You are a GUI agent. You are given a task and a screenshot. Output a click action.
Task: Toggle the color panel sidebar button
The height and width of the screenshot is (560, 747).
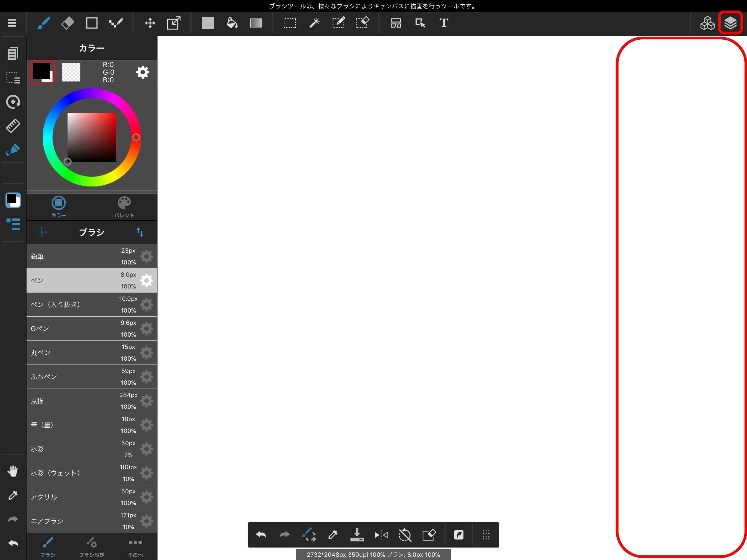point(13,200)
